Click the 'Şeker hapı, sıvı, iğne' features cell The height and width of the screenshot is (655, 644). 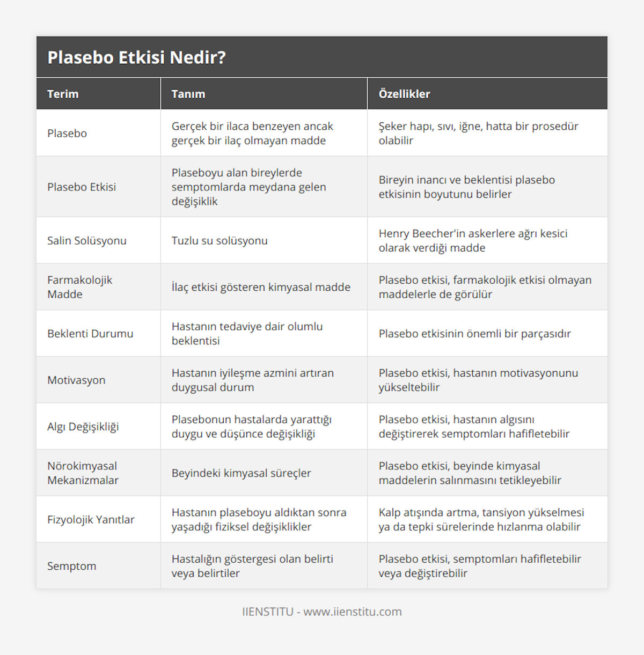[478, 133]
